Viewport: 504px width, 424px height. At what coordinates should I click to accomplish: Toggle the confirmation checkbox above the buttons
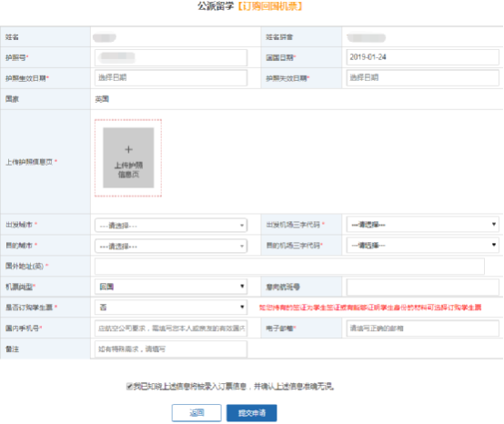click(x=129, y=386)
